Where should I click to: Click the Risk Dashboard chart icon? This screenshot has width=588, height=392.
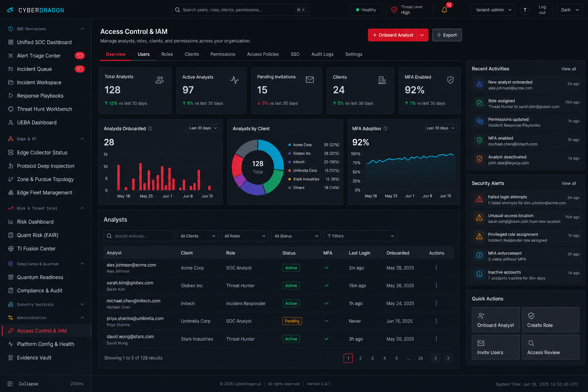tap(11, 222)
